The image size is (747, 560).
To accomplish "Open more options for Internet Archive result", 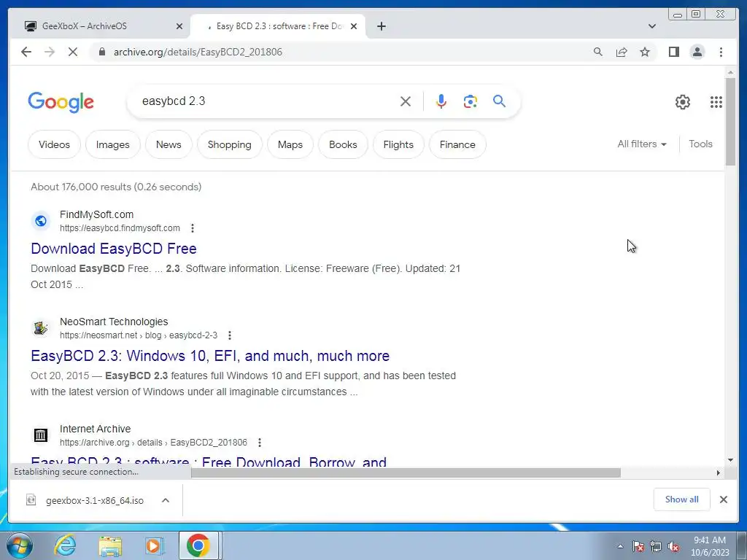I will [x=260, y=443].
